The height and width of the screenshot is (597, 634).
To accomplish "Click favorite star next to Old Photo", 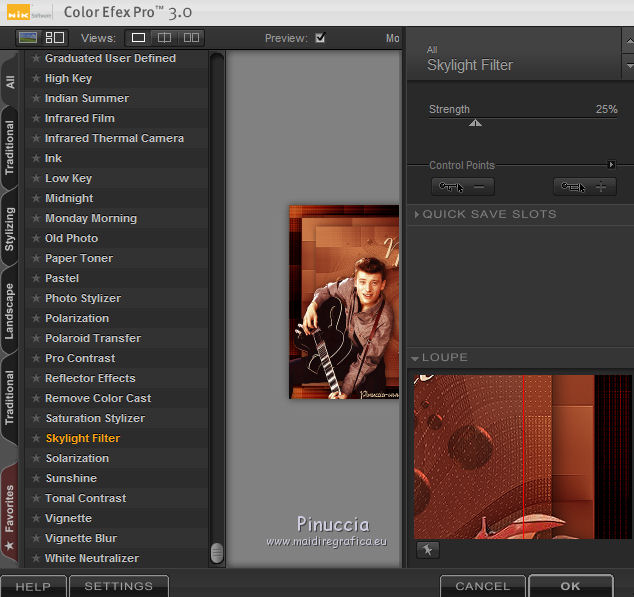I will (36, 239).
